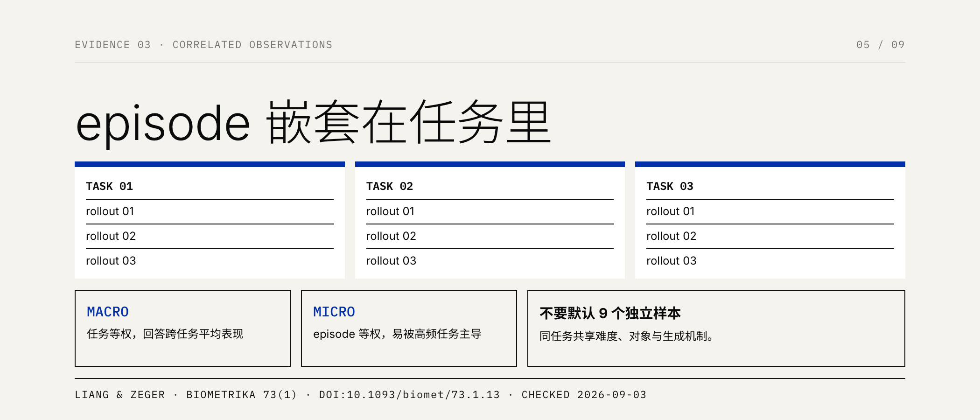
Task: Click the heading '不要默认 9 个独立样本'
Action: pos(610,313)
